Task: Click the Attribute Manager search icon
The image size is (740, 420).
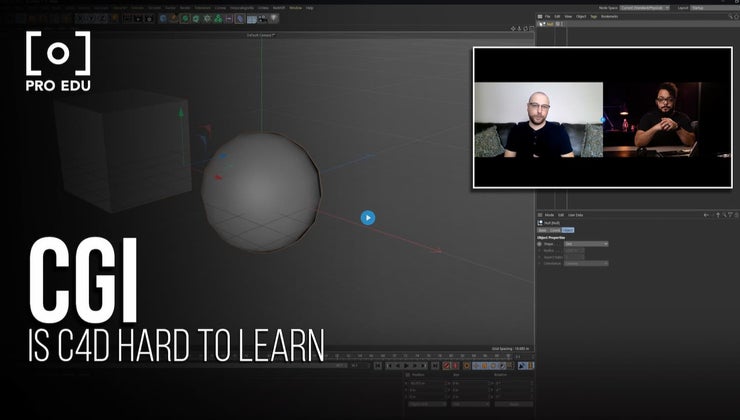Action: [x=724, y=215]
